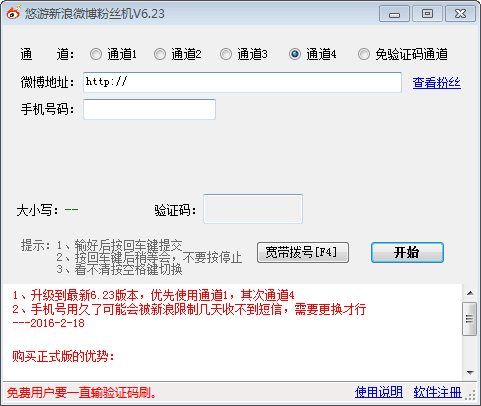Open the 使用说明 link
The height and width of the screenshot is (406, 481).
[379, 392]
